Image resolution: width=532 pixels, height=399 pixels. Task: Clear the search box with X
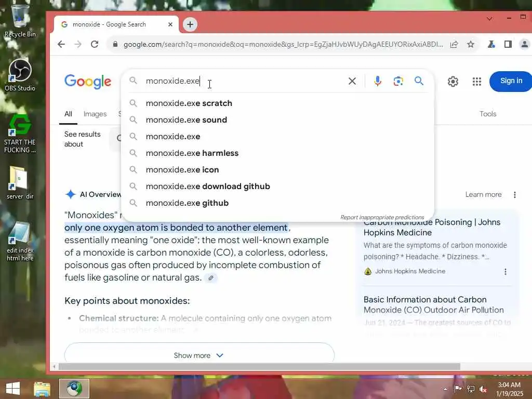point(352,81)
